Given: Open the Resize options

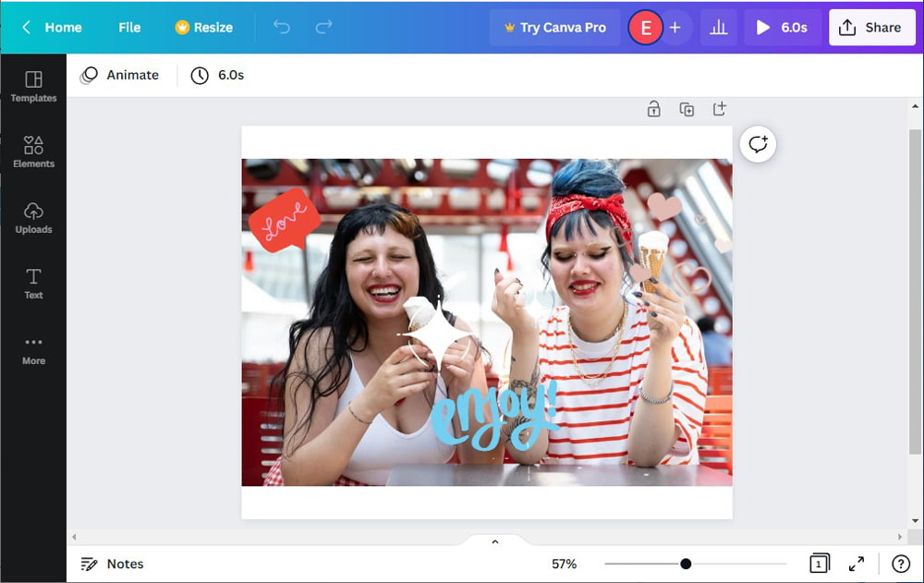Looking at the screenshot, I should 203,28.
